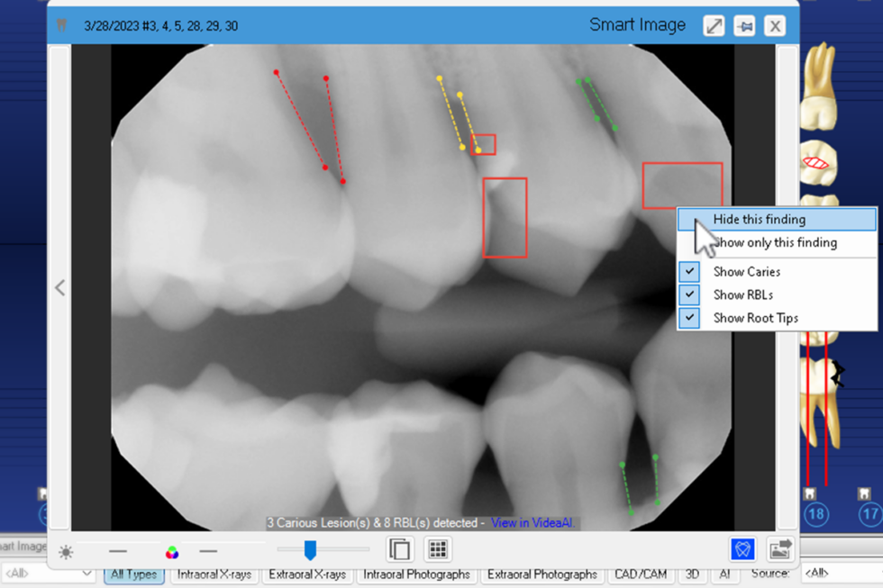Click the blue tooth AI icon
The width and height of the screenshot is (883, 588).
coord(742,549)
